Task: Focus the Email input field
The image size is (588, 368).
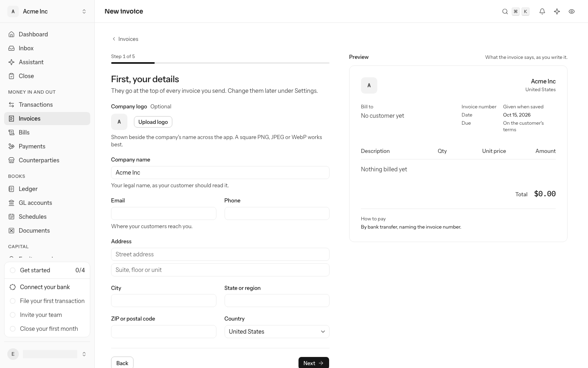Action: (x=164, y=213)
